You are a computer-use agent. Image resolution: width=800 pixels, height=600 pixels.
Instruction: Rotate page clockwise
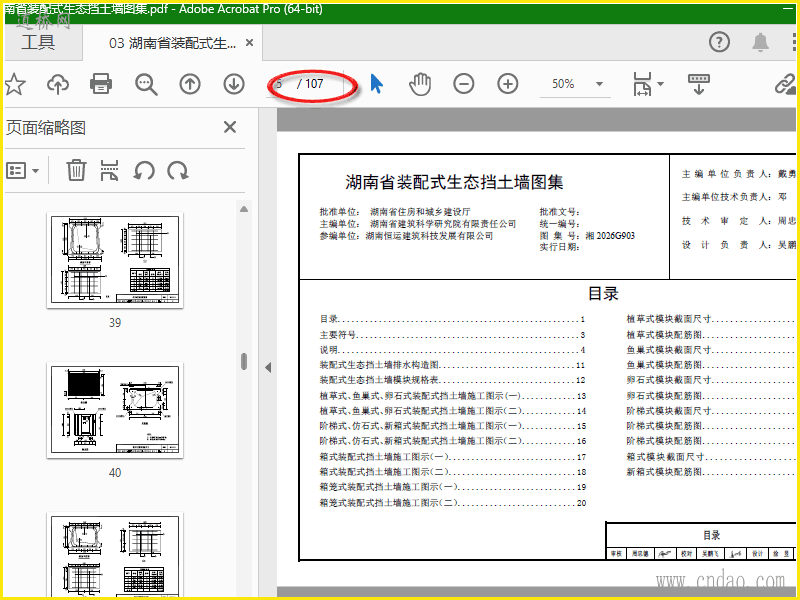coord(178,170)
